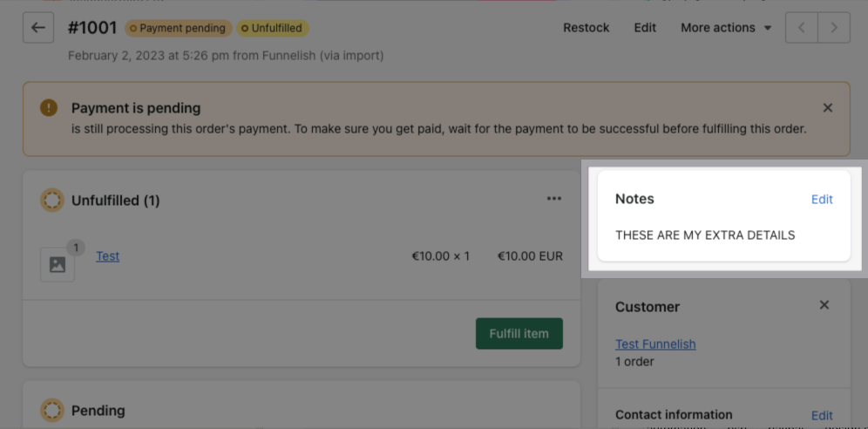Click the Restock menu item
The image size is (868, 429).
click(587, 28)
